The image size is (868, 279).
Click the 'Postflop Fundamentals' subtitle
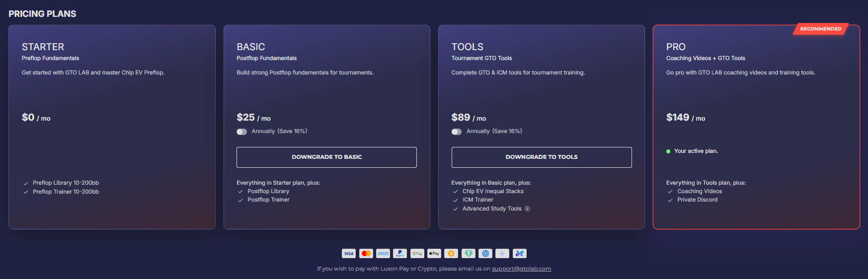tap(266, 58)
